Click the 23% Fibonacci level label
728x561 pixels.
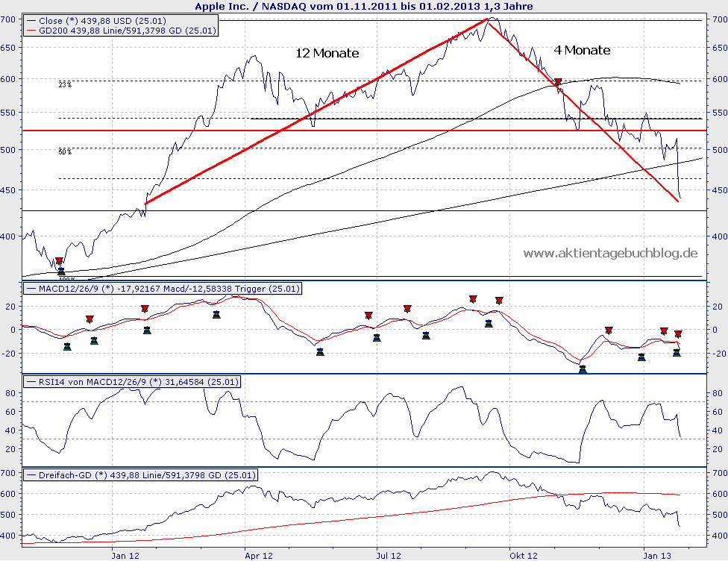pyautogui.click(x=65, y=85)
